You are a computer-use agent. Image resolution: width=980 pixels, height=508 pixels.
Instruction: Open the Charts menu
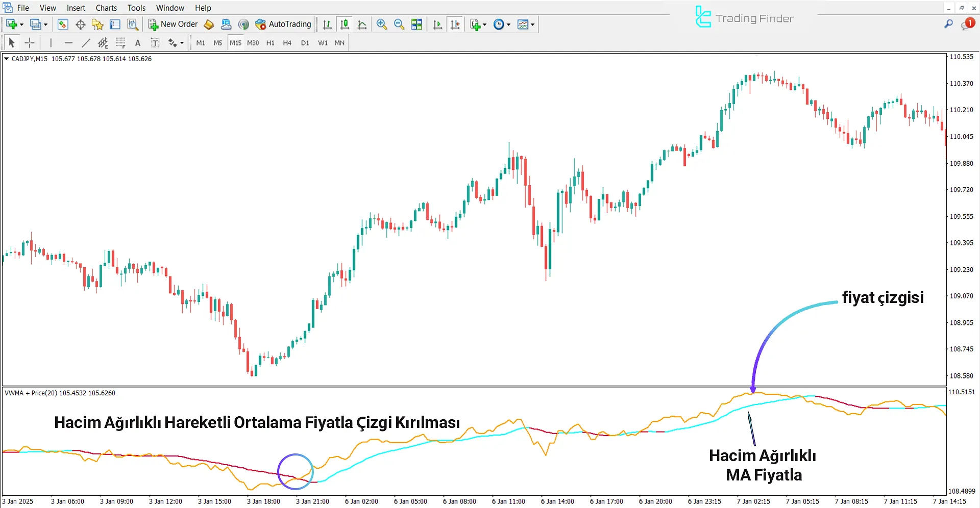[x=106, y=8]
